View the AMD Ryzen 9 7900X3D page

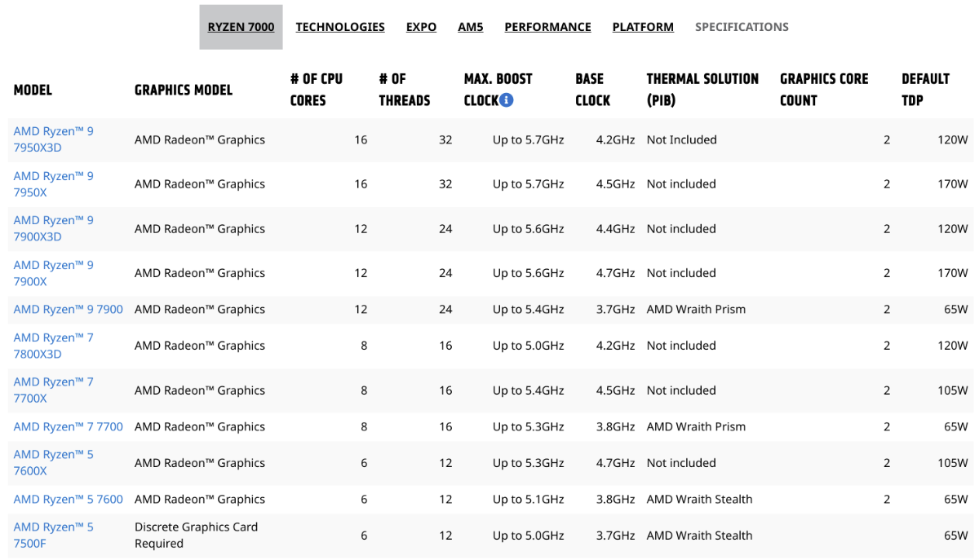click(x=54, y=228)
